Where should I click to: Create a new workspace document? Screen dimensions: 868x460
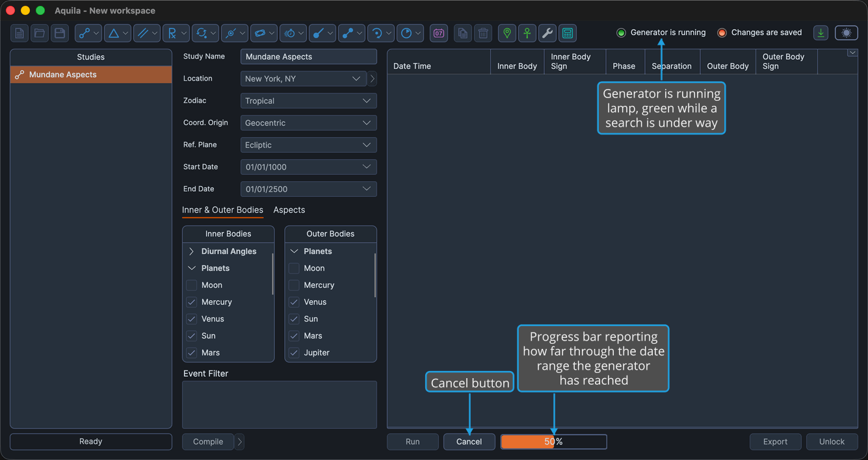click(x=20, y=33)
